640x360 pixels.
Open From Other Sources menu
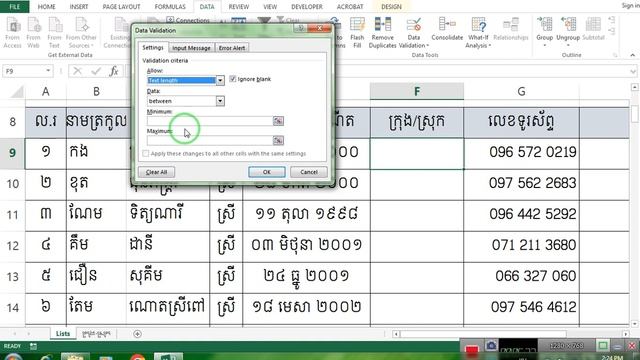point(81,33)
